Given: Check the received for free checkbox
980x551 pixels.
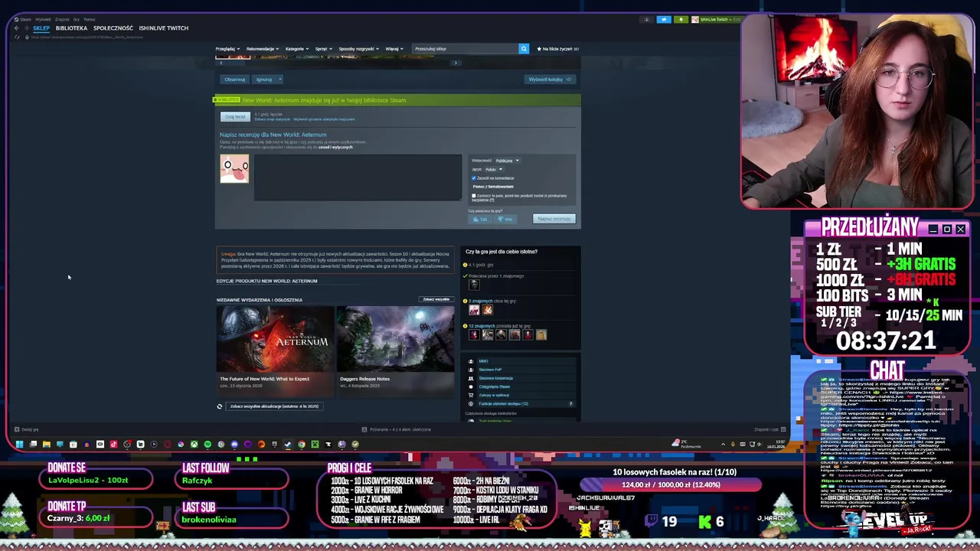Looking at the screenshot, I should 474,196.
